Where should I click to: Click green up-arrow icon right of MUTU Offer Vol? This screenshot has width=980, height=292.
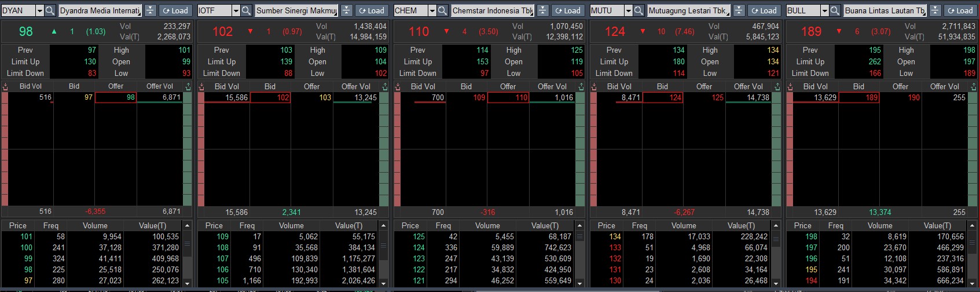[x=776, y=86]
